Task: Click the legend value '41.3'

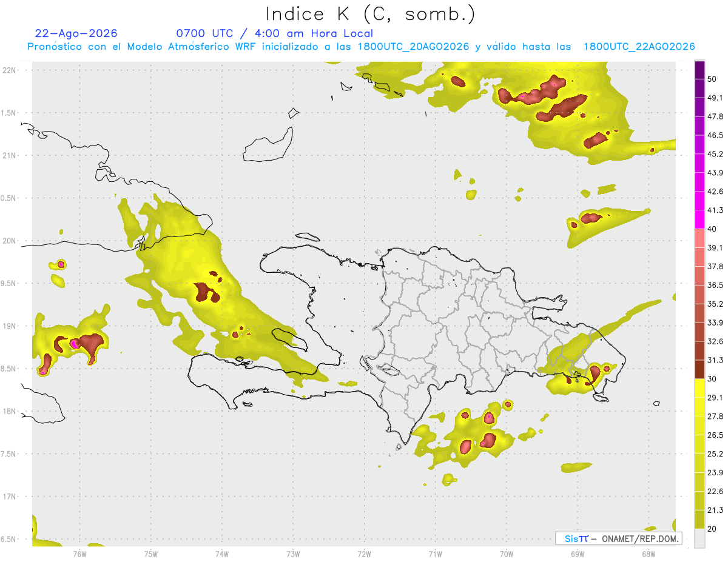Action: point(715,210)
